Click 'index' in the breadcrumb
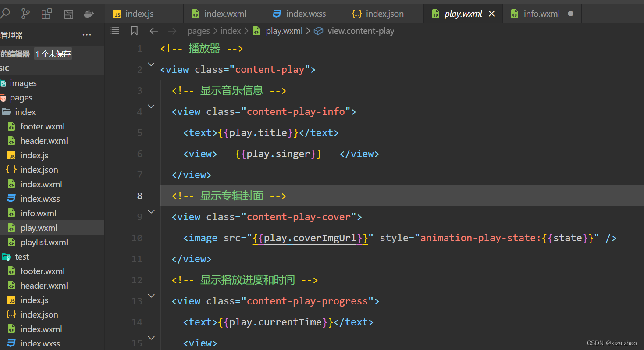This screenshot has height=350, width=644. point(231,31)
